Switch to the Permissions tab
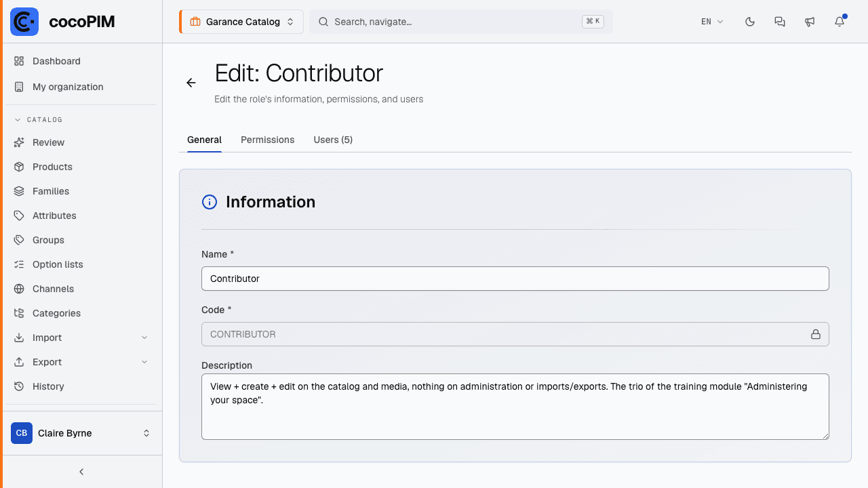 (x=268, y=140)
